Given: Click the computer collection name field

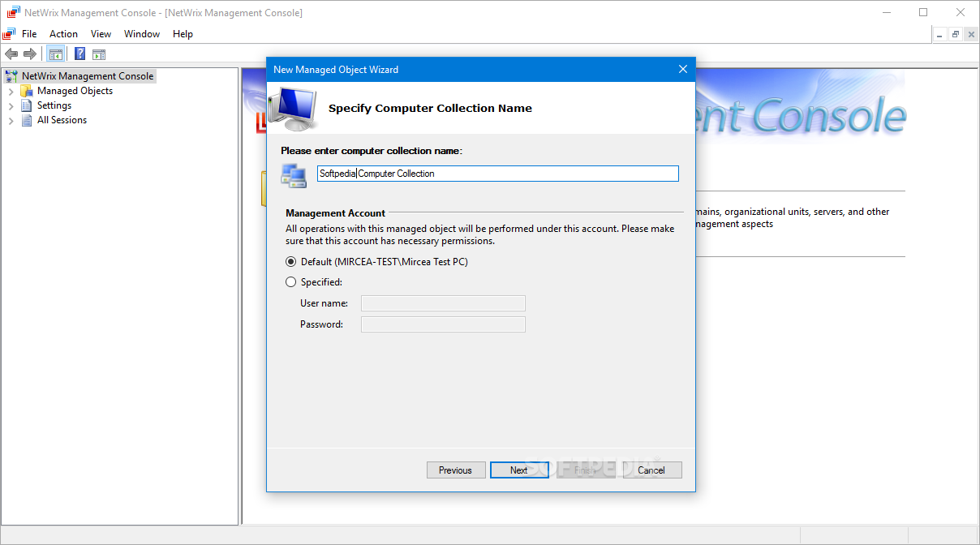Looking at the screenshot, I should [497, 174].
